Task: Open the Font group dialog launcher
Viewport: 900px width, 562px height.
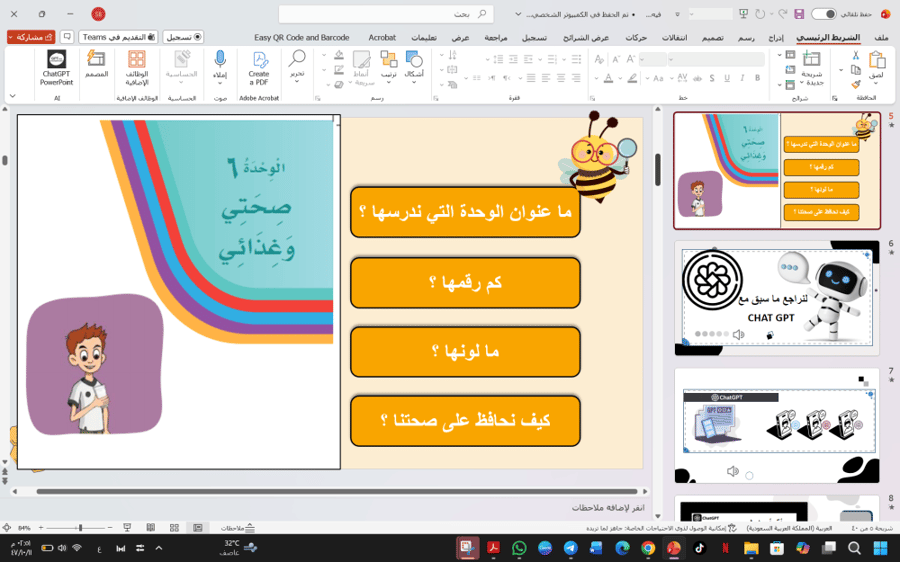Action: tap(592, 98)
